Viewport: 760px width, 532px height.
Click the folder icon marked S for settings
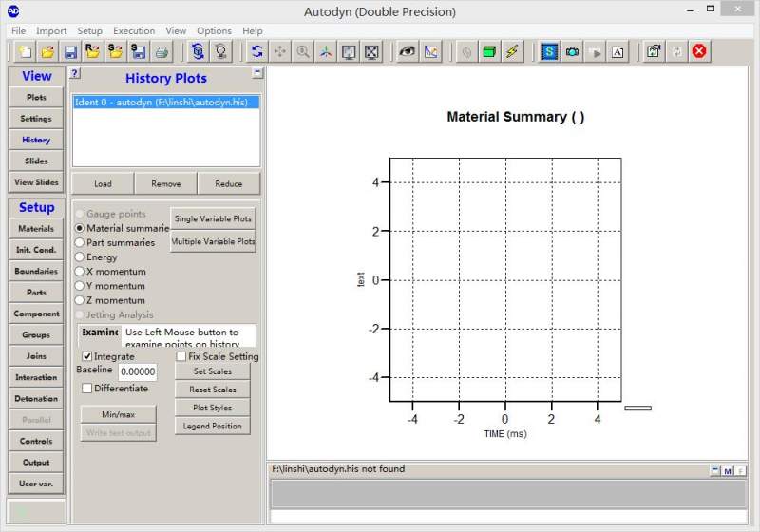click(115, 52)
